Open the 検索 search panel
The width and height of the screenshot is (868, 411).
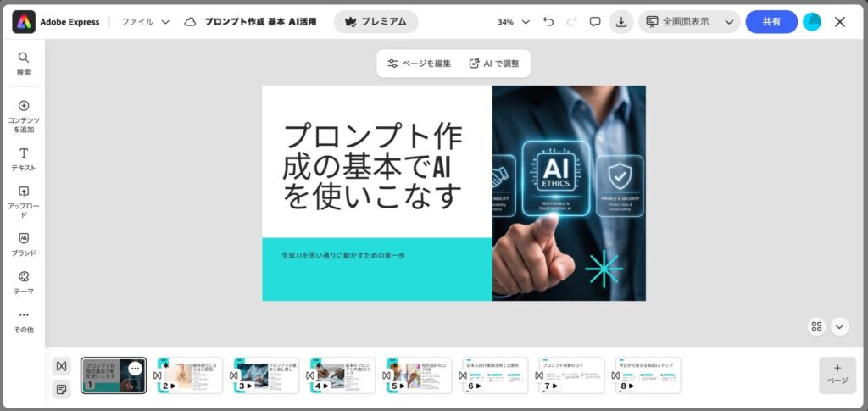tap(23, 64)
